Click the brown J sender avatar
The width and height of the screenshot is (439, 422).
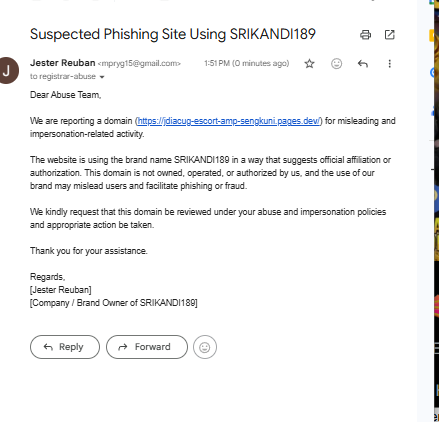point(7,70)
